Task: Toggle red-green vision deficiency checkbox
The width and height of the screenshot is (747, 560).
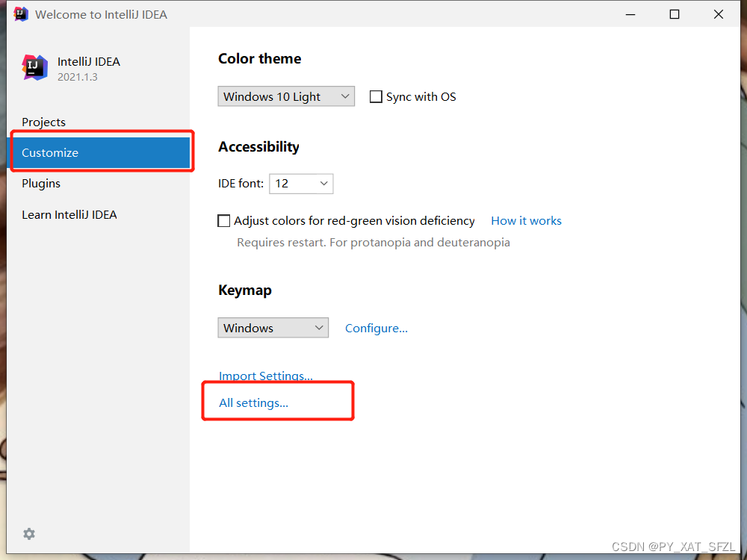Action: [223, 221]
